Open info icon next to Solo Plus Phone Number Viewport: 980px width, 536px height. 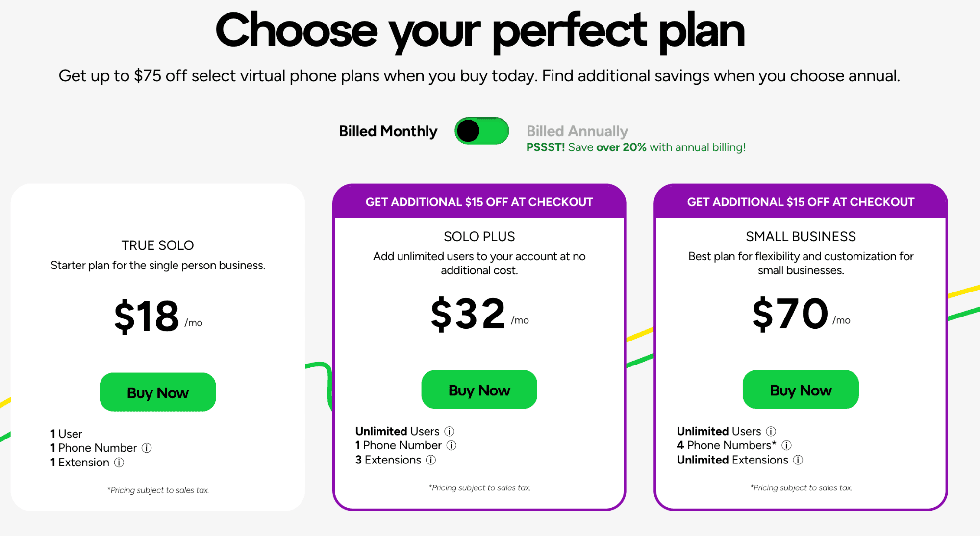pyautogui.click(x=452, y=445)
